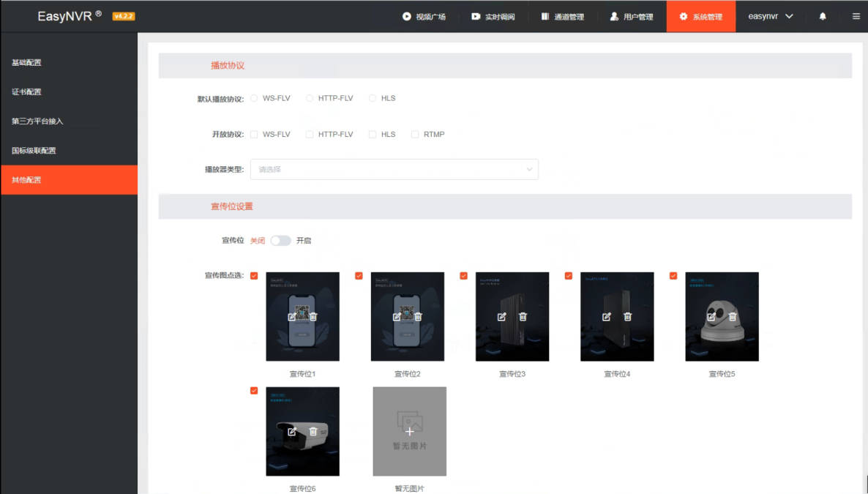Enable RTMP in open protocols
This screenshot has width=868, height=494.
(415, 134)
